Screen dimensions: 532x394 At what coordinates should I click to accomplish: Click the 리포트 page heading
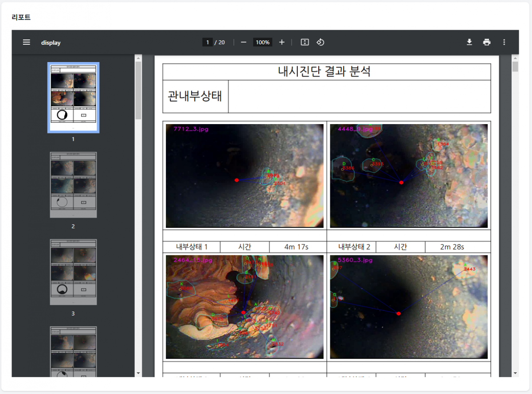tap(21, 17)
